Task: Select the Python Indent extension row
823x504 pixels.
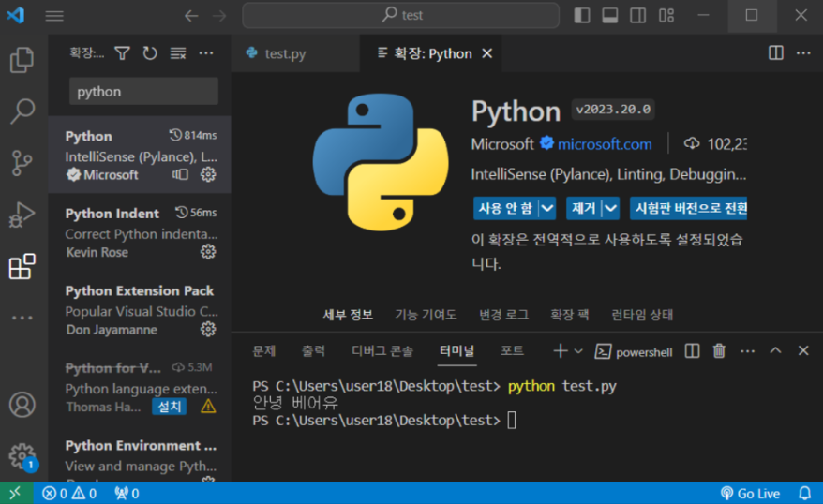Action: point(140,231)
